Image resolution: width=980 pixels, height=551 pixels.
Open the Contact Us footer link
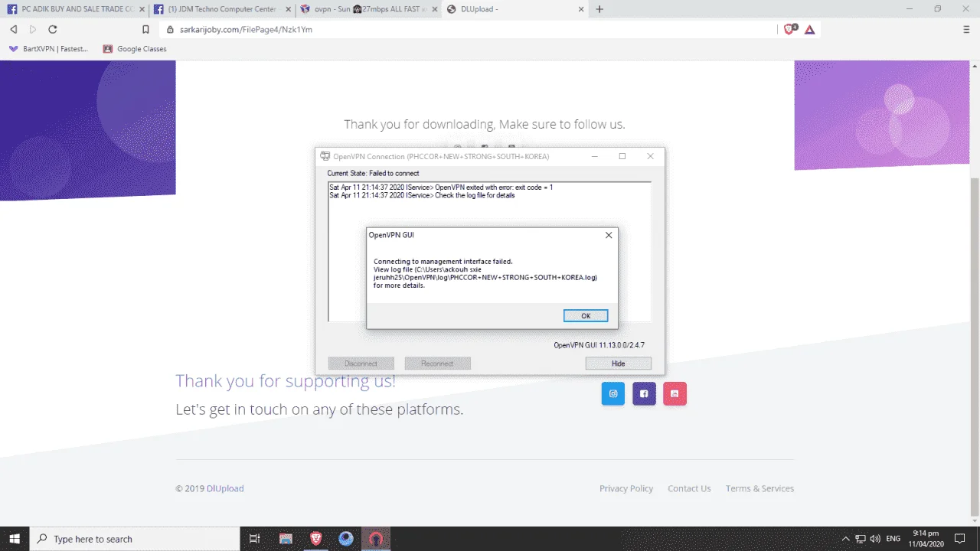(x=689, y=488)
